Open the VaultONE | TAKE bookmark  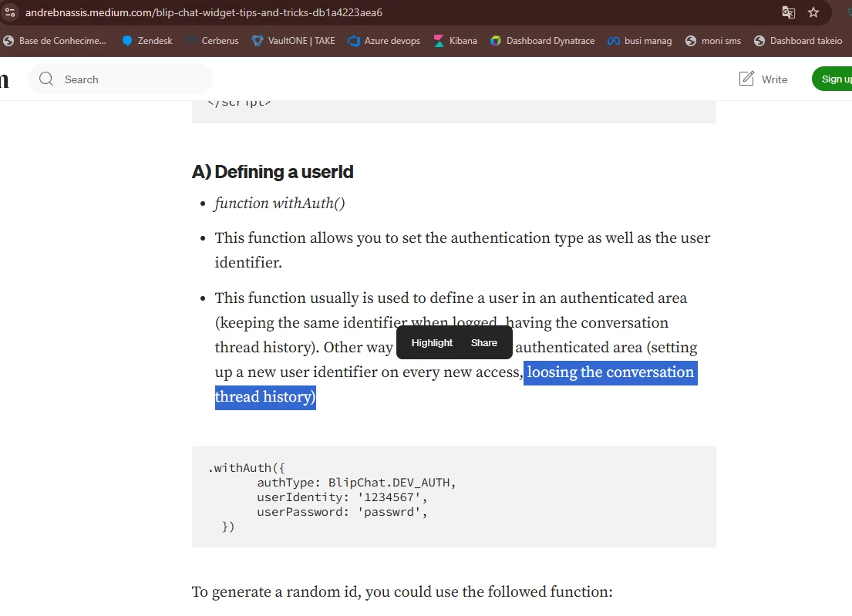tap(294, 41)
